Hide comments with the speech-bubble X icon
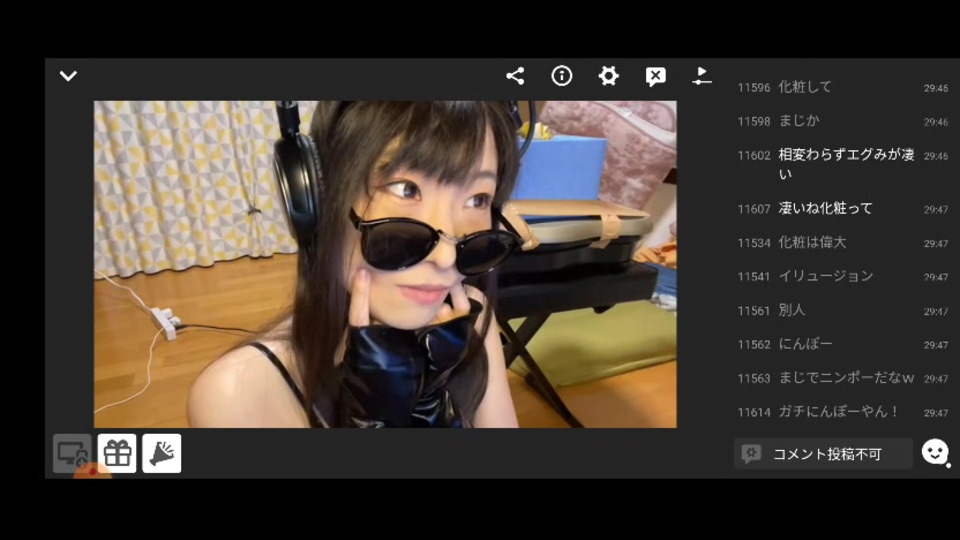Image resolution: width=960 pixels, height=540 pixels. (655, 77)
